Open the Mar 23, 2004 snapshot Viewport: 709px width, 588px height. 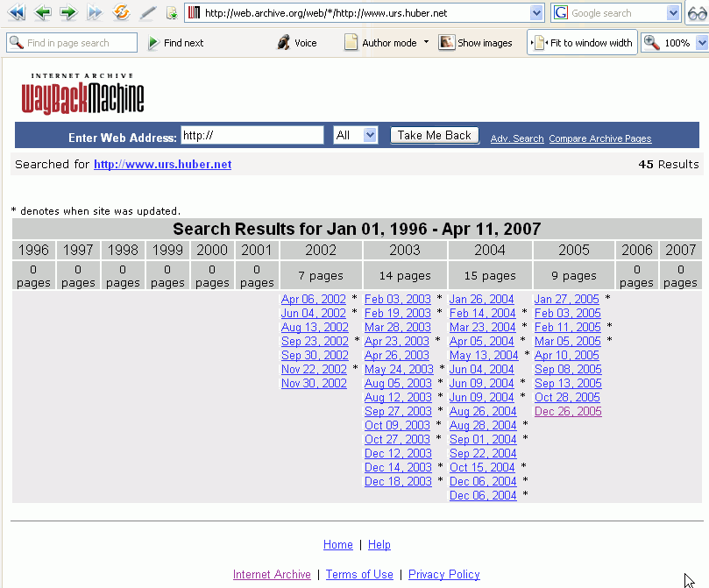483,327
